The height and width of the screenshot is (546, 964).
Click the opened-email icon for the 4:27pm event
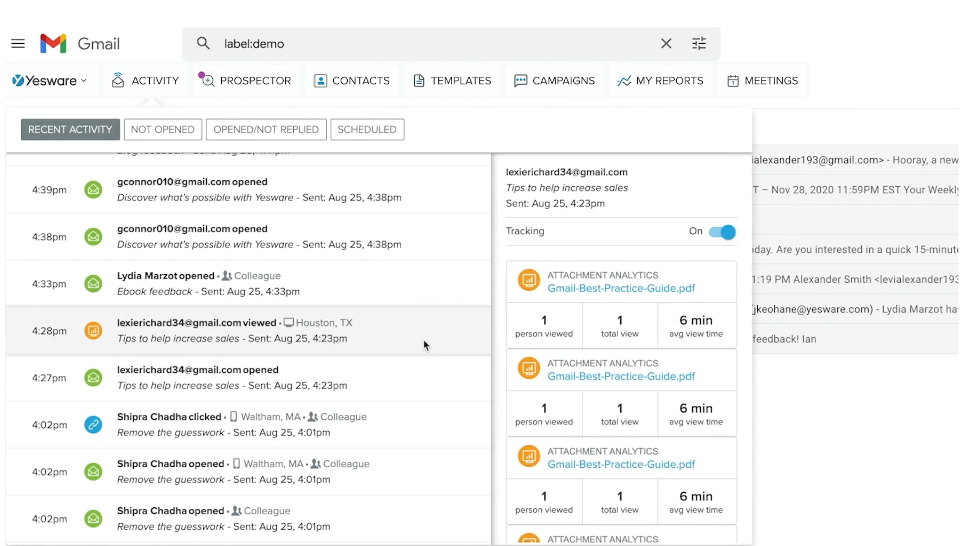point(93,378)
